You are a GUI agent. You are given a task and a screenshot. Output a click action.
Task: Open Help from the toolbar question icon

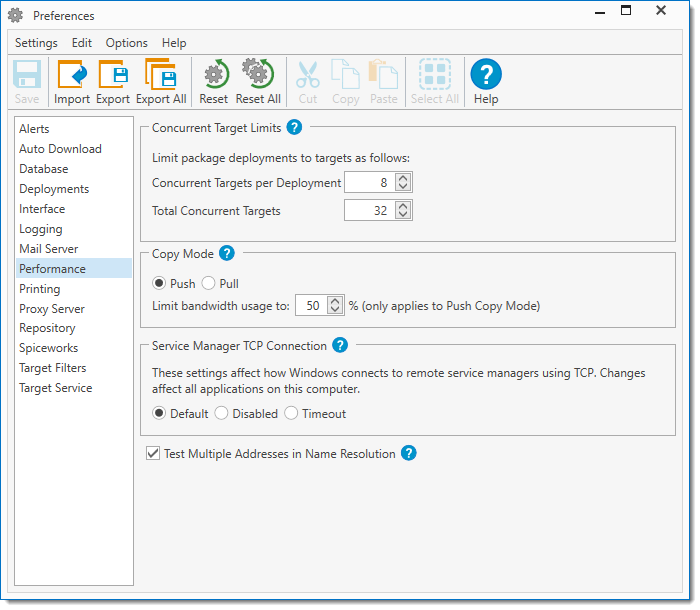486,77
